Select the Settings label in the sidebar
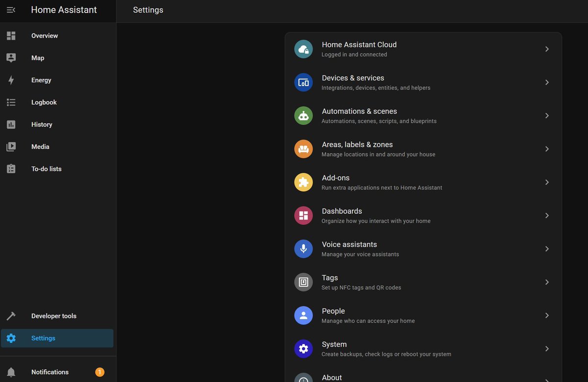 point(43,338)
